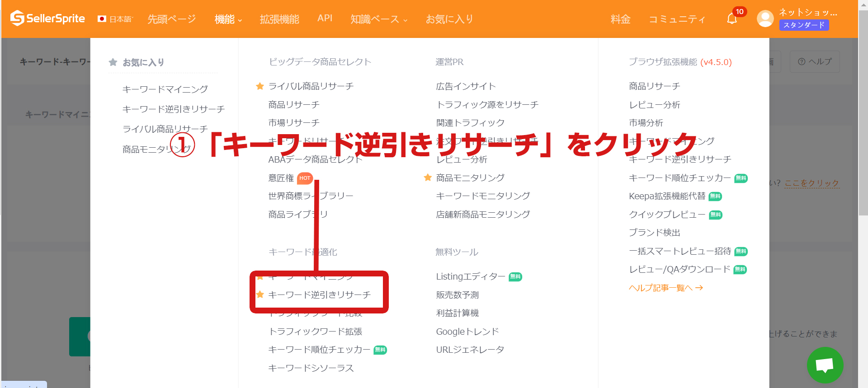Open 利益計算機
Viewport: 868px width, 388px height.
[x=457, y=313]
